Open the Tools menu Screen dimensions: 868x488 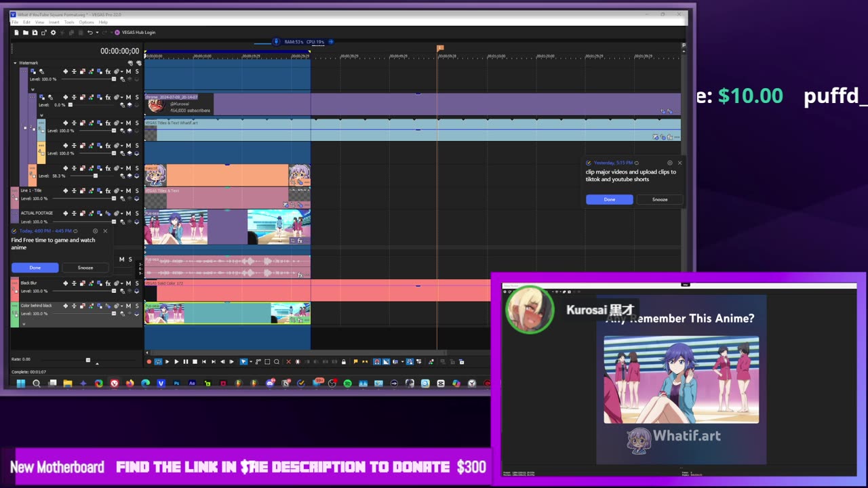[x=69, y=22]
